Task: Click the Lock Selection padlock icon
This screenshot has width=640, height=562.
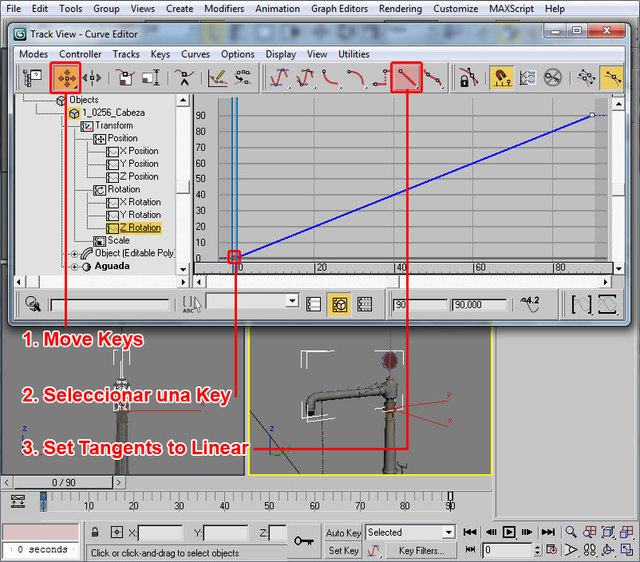Action: [x=467, y=77]
